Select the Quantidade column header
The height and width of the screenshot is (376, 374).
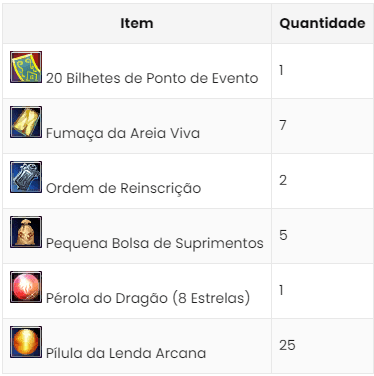tap(322, 23)
